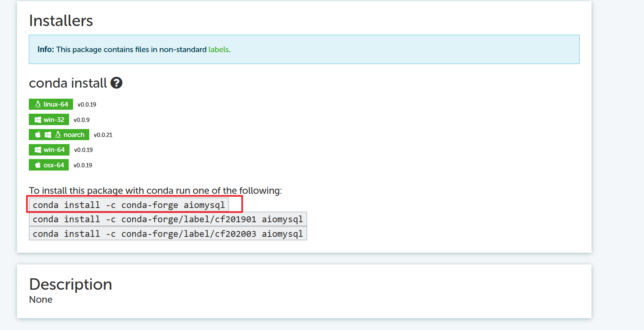Click the Apple logo in osx-64 badge
644x330 pixels.
point(38,165)
